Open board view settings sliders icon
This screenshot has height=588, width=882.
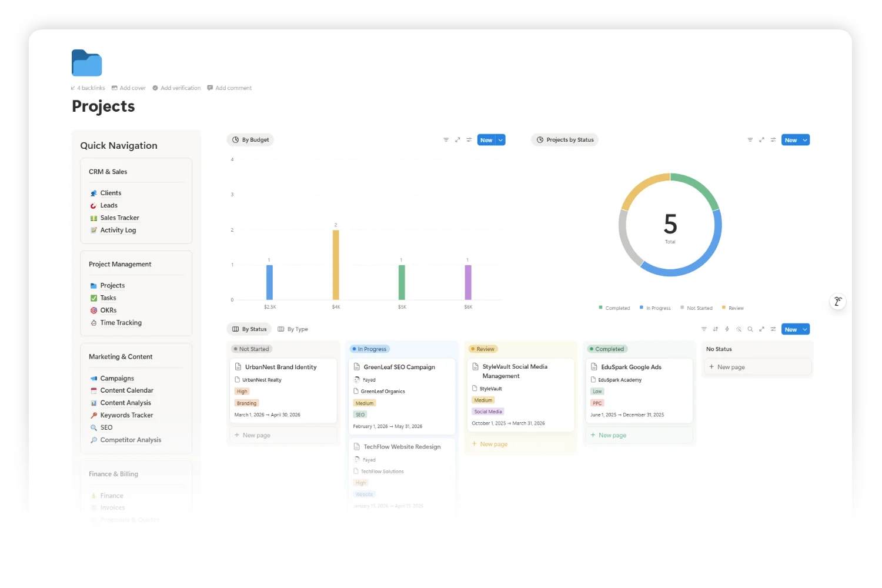773,329
